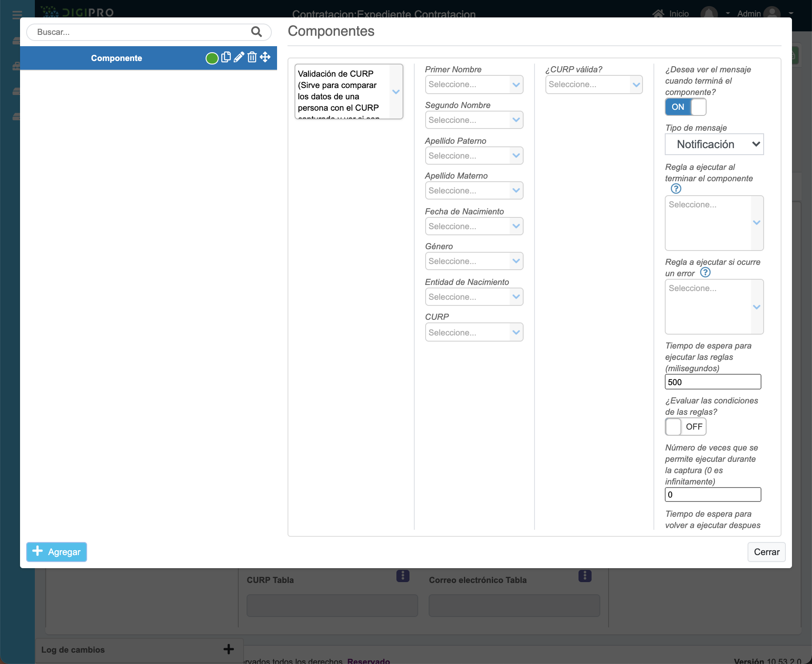Click the move arrows icon on Componente
Screen dimensions: 812x664
(265, 58)
